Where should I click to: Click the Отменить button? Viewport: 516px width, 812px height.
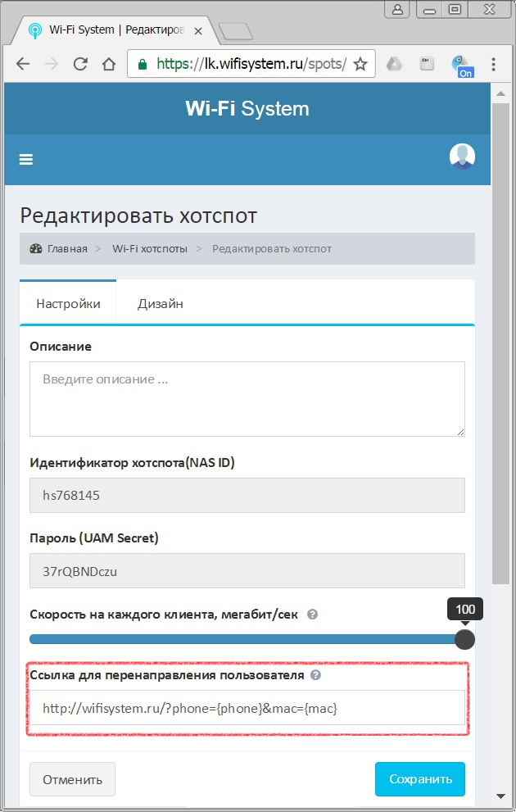(72, 779)
